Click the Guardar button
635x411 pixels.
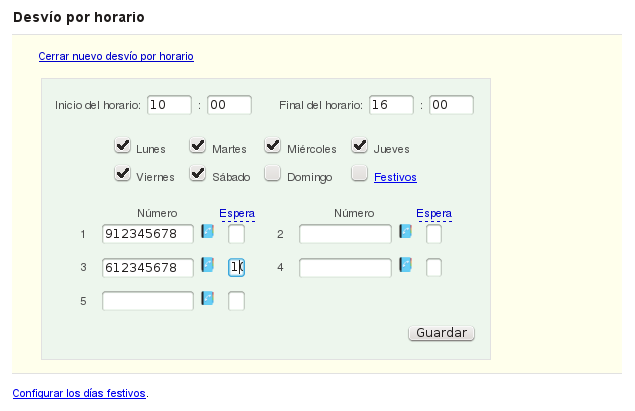click(442, 332)
